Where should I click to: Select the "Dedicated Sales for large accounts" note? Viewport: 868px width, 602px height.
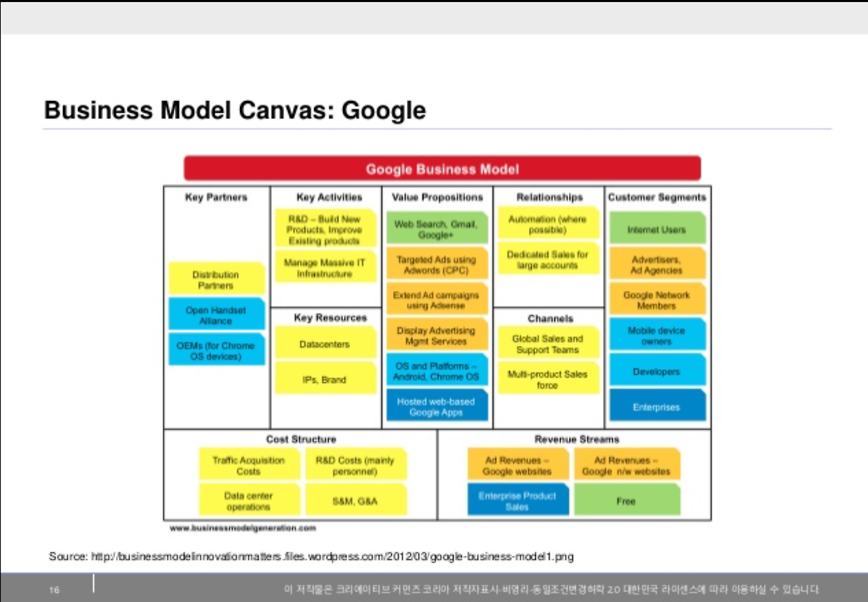(x=549, y=259)
